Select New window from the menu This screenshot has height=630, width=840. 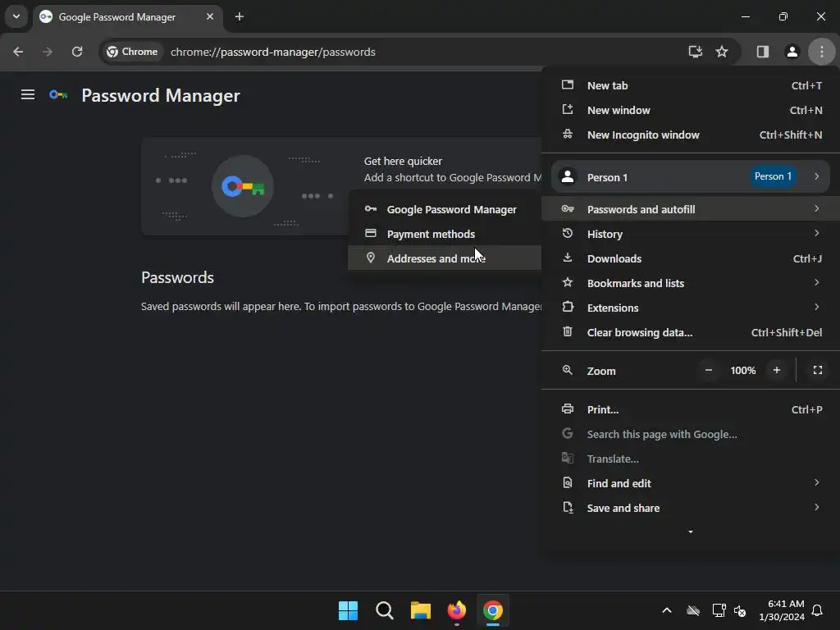coord(691,111)
